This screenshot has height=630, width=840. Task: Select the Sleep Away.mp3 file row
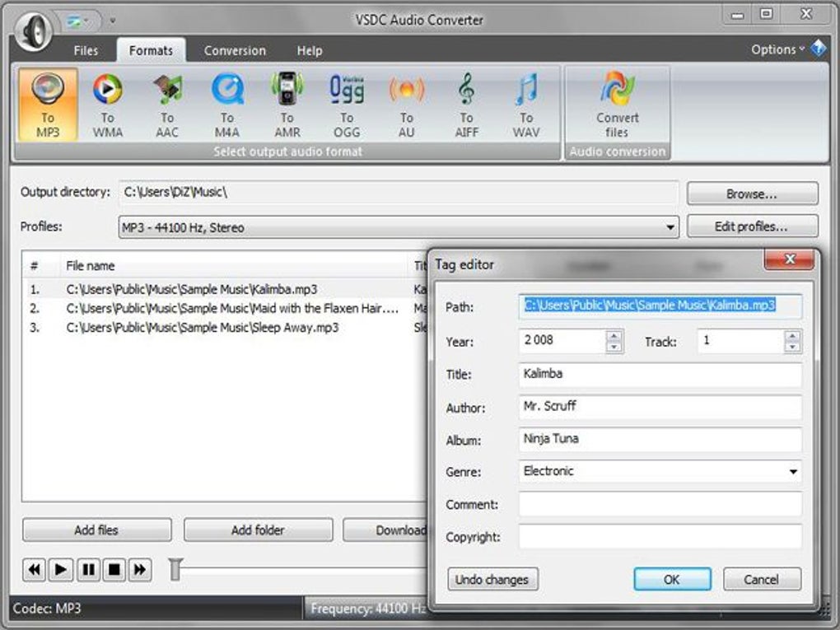[225, 328]
